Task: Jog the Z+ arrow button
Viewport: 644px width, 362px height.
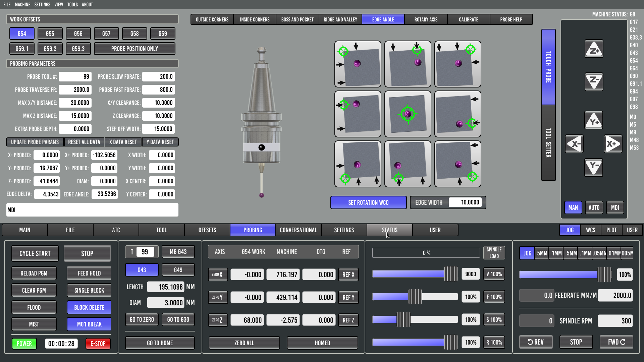Action: tap(594, 49)
